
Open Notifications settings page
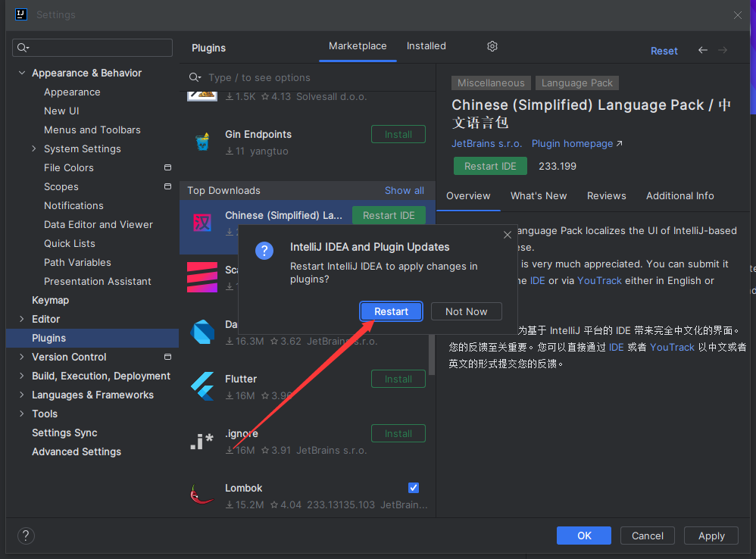coord(73,206)
